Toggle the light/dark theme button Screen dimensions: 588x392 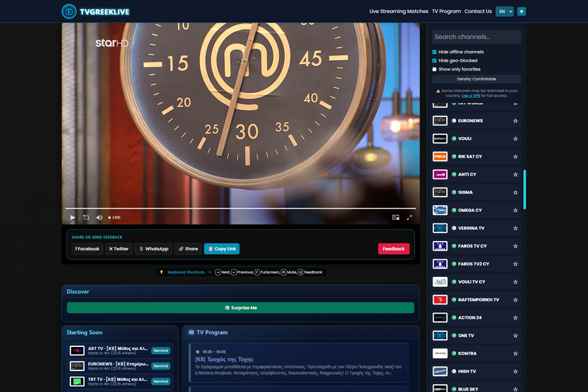click(x=521, y=12)
